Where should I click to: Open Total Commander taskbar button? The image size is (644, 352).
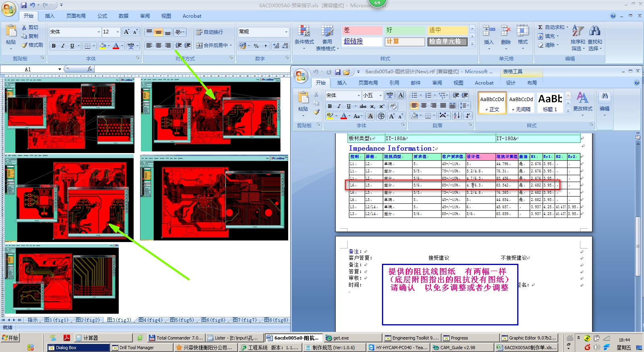click(176, 338)
